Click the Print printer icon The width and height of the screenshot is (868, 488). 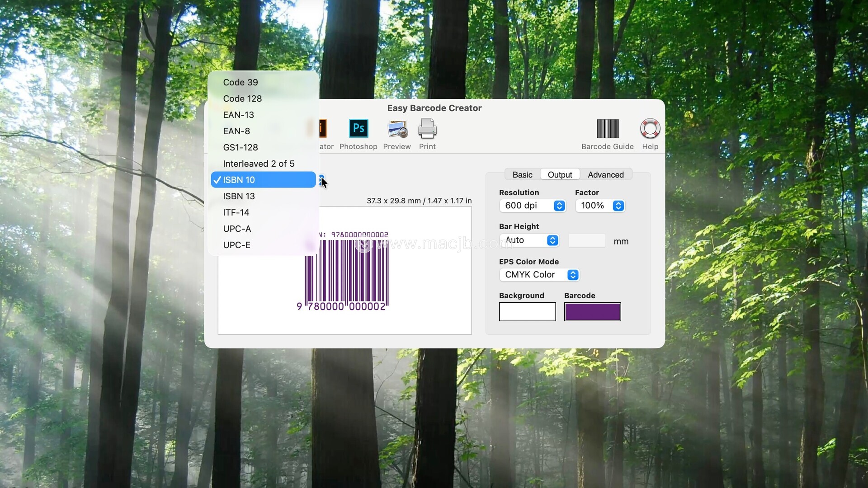coord(427,129)
